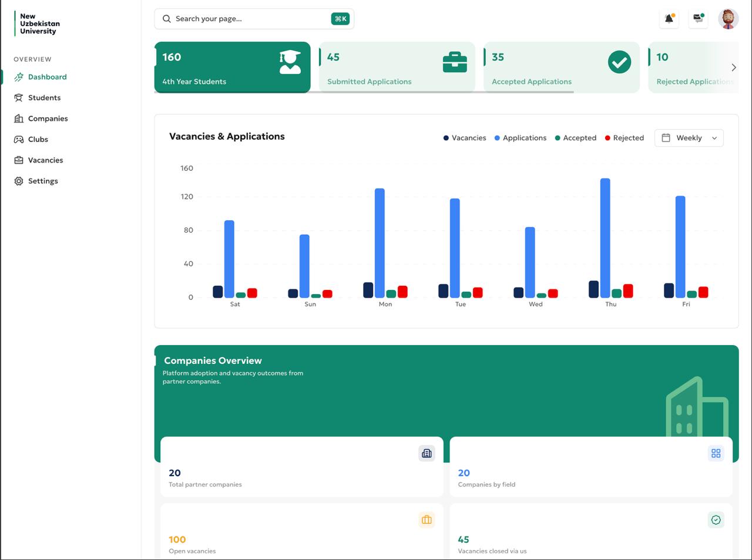Click the grid icon on Companies by field
752x560 pixels.
click(716, 453)
